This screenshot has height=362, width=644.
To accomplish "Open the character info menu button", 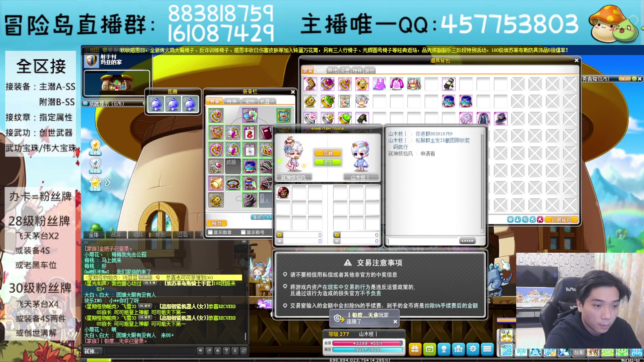I will (444, 349).
